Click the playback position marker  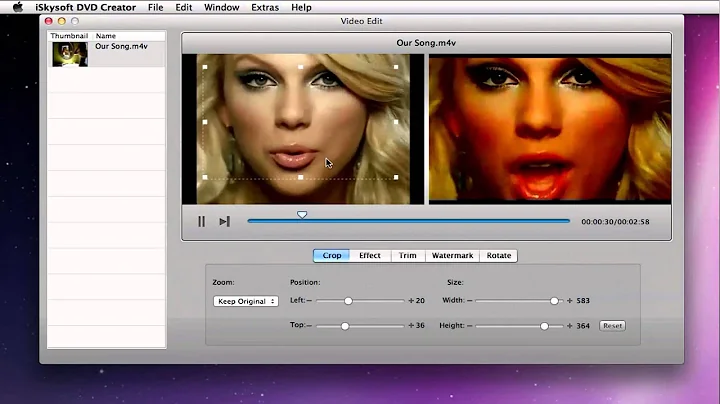coord(302,214)
